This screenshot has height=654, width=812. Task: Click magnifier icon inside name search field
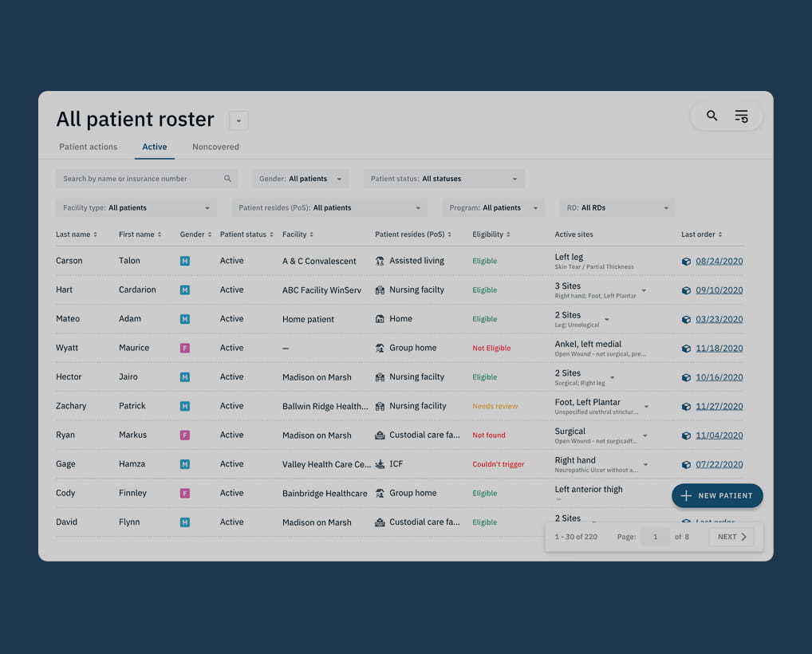(227, 179)
